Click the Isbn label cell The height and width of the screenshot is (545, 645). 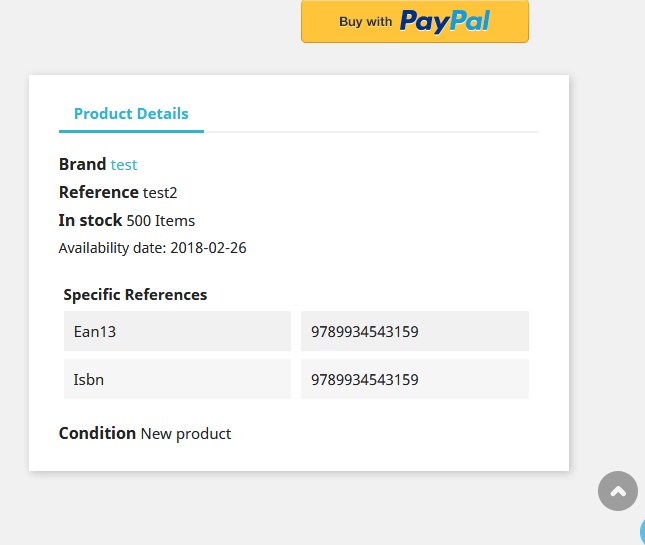177,380
